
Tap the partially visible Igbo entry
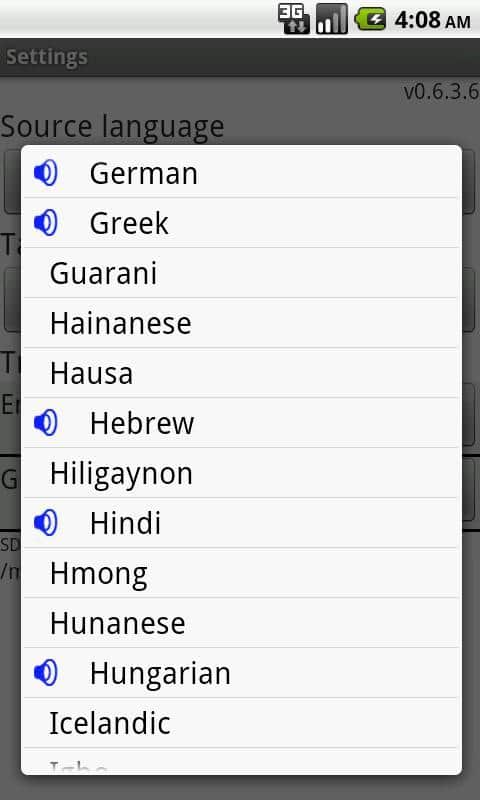241,760
